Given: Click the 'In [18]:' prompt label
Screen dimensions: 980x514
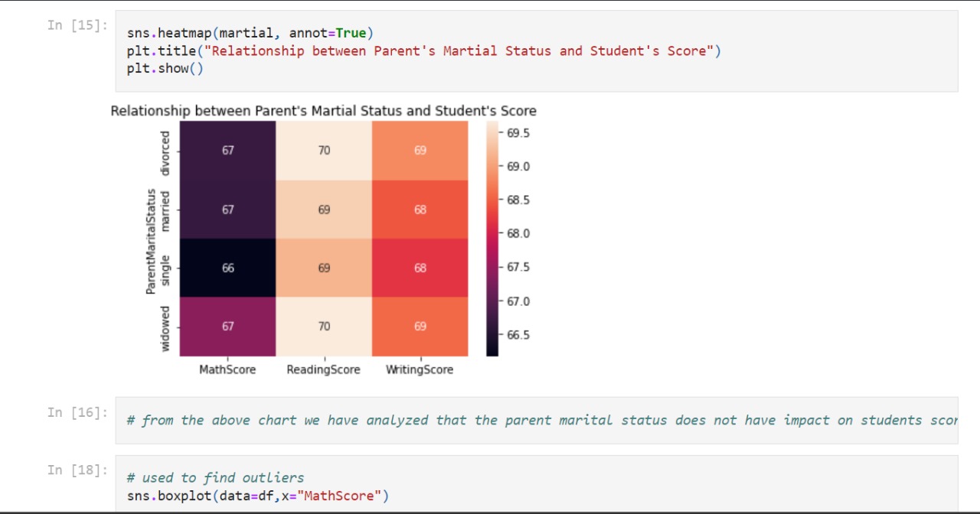Looking at the screenshot, I should pos(77,470).
